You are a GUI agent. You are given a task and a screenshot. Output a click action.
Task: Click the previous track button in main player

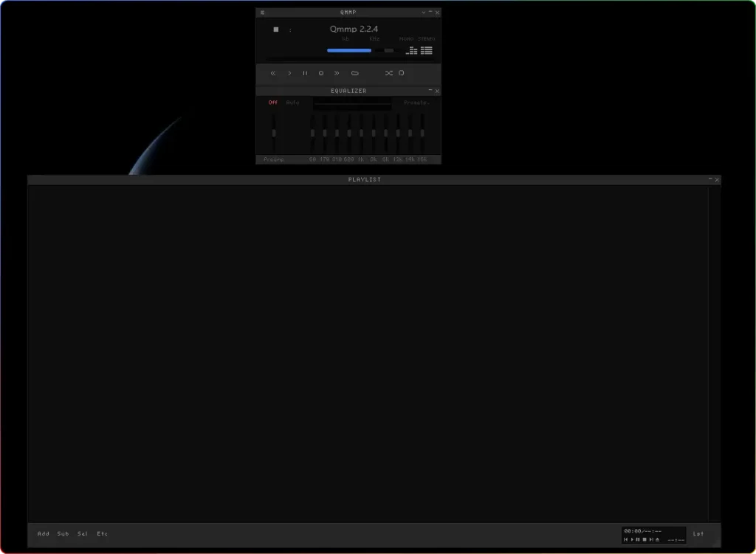click(x=273, y=73)
